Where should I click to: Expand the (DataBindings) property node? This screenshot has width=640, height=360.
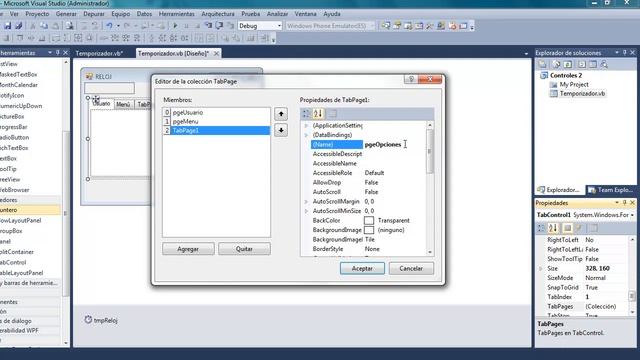[x=306, y=135]
